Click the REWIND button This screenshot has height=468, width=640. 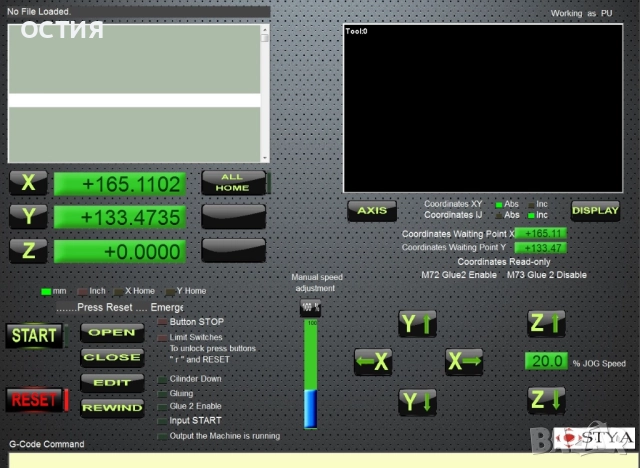coord(111,407)
